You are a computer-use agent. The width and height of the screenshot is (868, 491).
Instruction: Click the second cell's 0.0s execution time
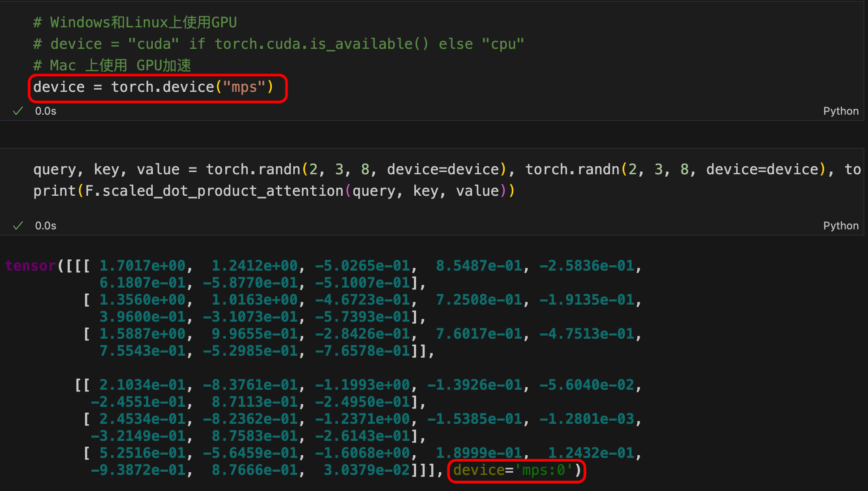46,226
